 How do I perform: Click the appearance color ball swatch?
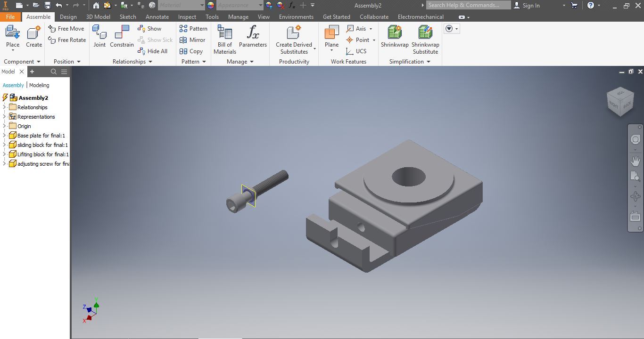pos(210,5)
